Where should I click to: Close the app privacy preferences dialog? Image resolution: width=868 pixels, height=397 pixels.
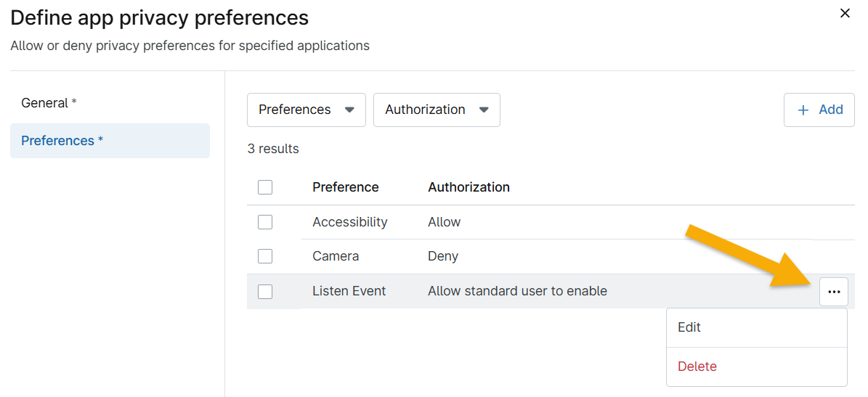845,13
